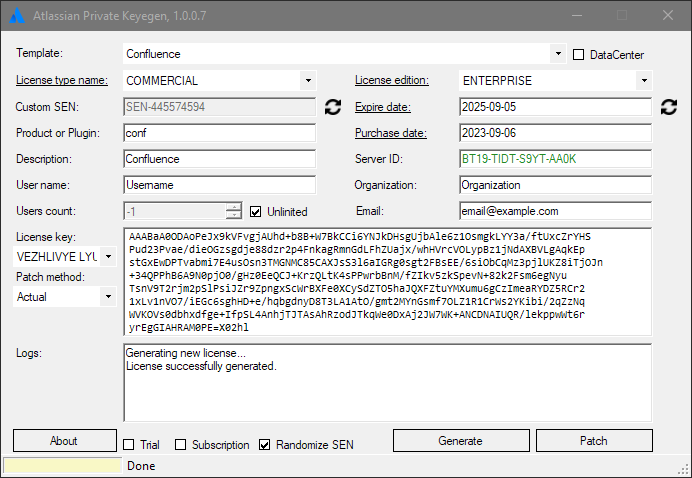692x478 pixels.
Task: Click the About button
Action: pos(65,440)
